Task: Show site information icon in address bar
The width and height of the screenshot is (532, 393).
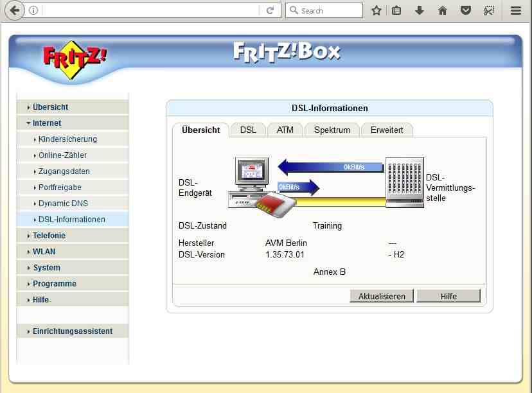Action: click(x=33, y=10)
